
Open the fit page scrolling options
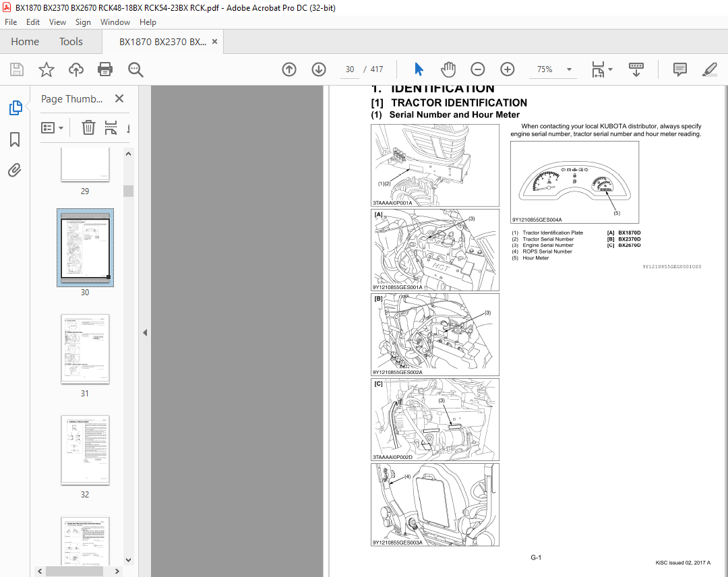[602, 69]
